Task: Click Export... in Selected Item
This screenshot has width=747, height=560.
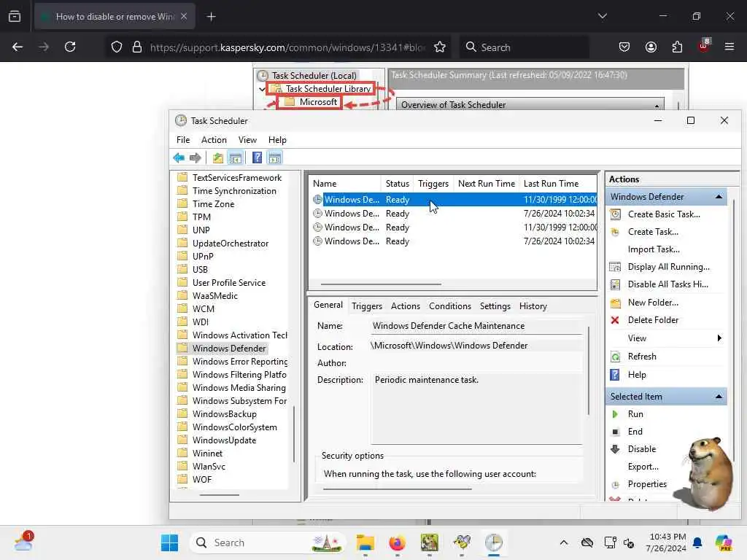Action: 643,467
